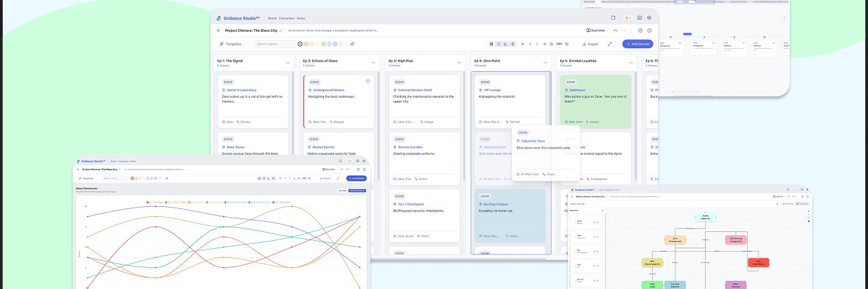This screenshot has height=289, width=868.
Task: Open Ep 3: High Rise options menu
Action: coord(459,62)
